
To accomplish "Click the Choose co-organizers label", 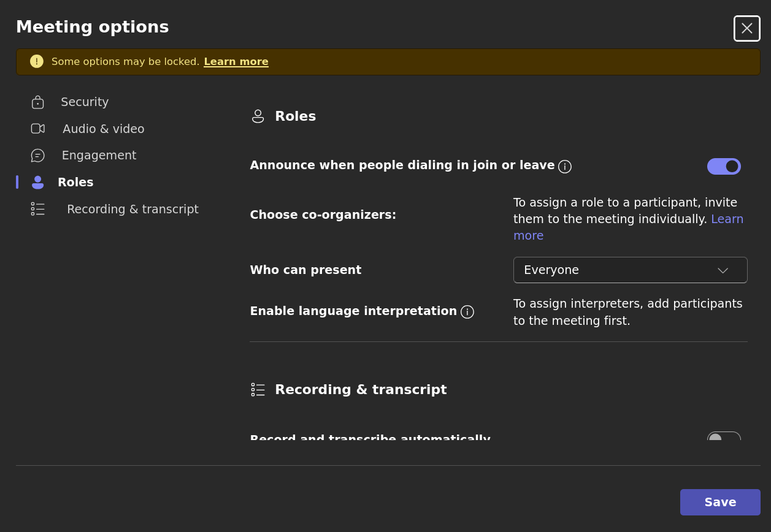I will click(323, 215).
